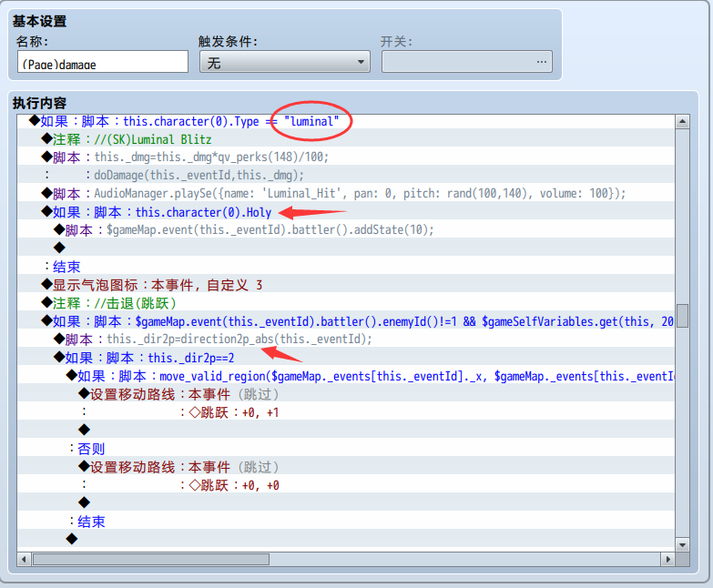Screen dimensions: 713x588
Task: Select the comment line //击退(跳跃)
Action: [x=346, y=303]
